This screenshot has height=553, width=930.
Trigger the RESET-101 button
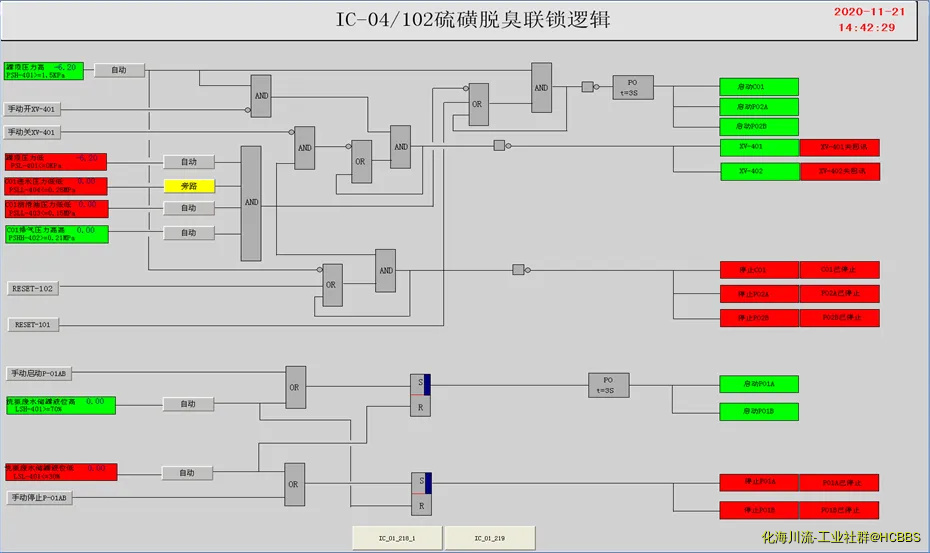click(33, 325)
